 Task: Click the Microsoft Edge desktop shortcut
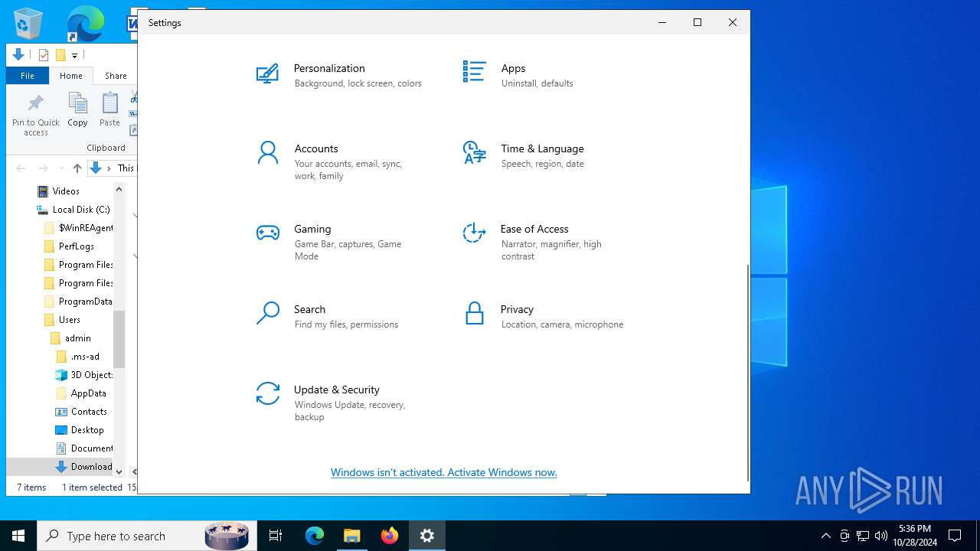click(84, 24)
